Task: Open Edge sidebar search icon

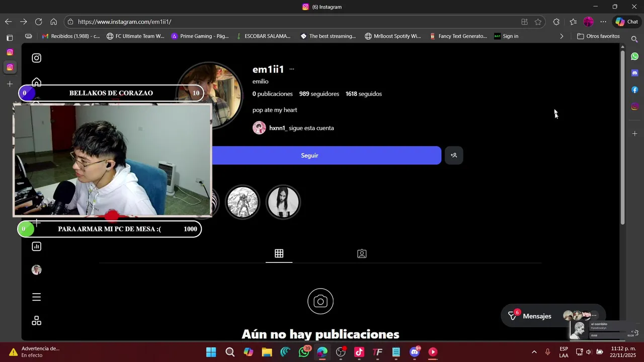Action: click(634, 39)
